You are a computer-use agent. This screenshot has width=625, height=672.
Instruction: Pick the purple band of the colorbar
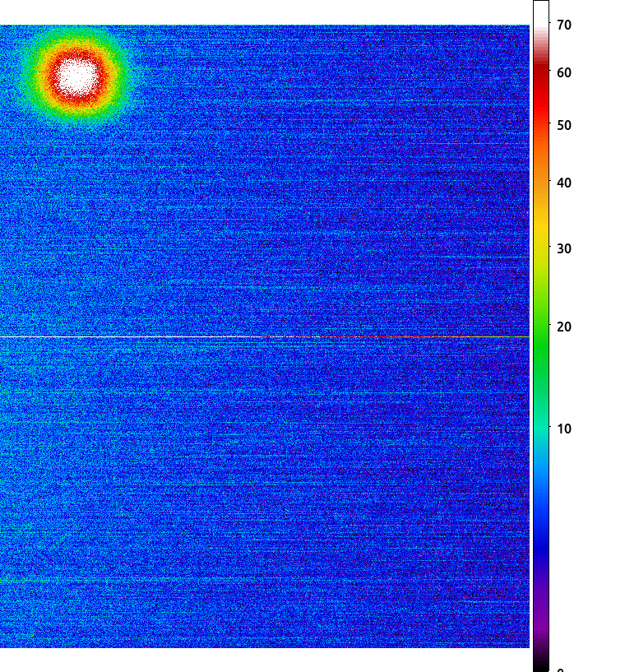[541, 609]
